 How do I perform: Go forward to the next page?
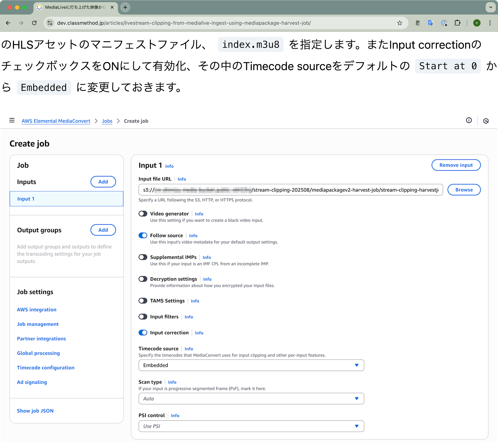[x=21, y=23]
